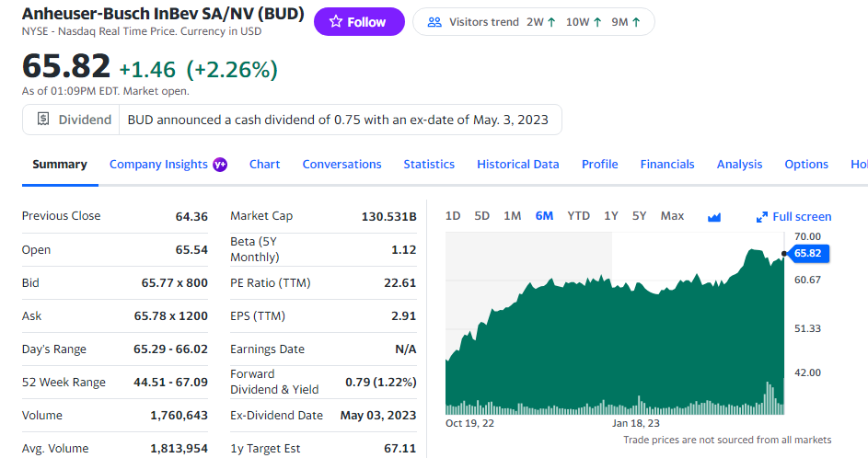Open the Statistics tab
This screenshot has width=868, height=458.
tap(429, 165)
